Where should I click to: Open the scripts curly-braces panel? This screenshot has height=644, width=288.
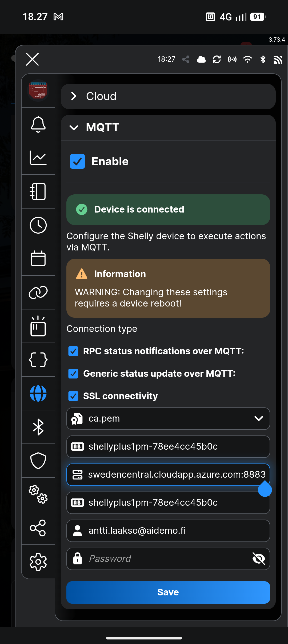pyautogui.click(x=38, y=360)
